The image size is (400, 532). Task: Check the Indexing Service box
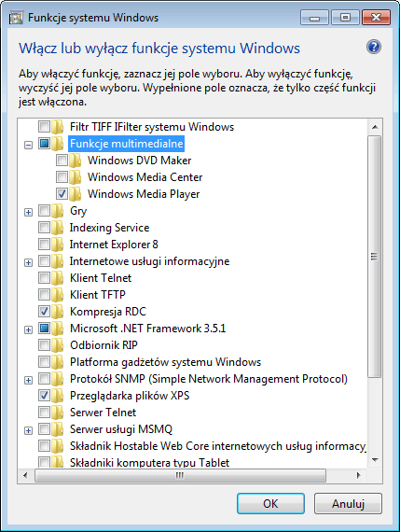point(44,227)
